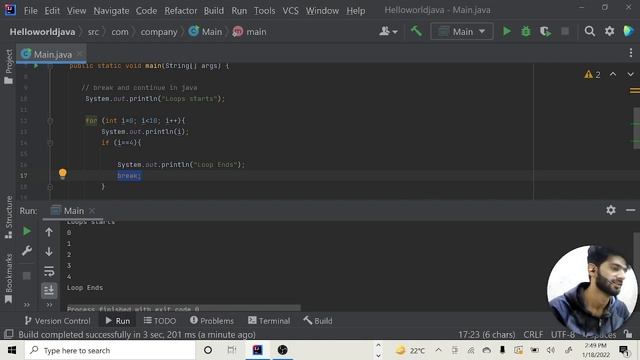This screenshot has height=360, width=640.
Task: Open the Refactor menu
Action: 181,11
